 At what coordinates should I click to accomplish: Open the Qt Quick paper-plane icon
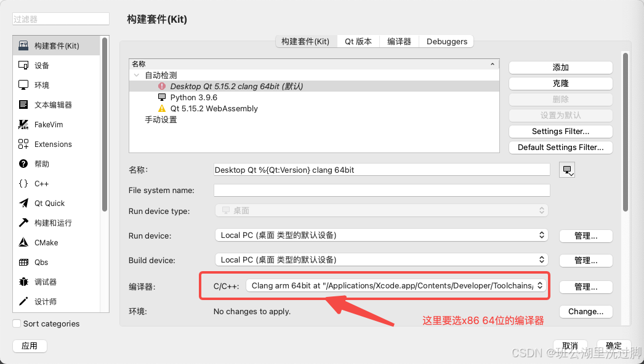(x=23, y=203)
